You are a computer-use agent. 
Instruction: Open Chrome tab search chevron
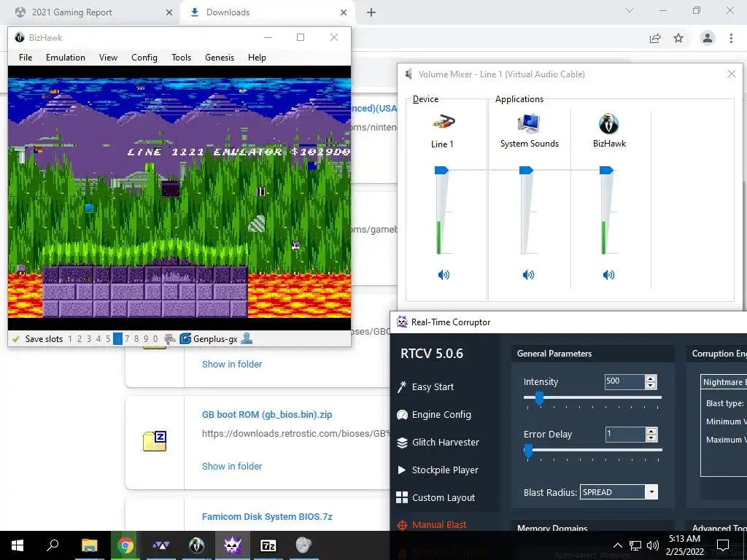click(630, 10)
